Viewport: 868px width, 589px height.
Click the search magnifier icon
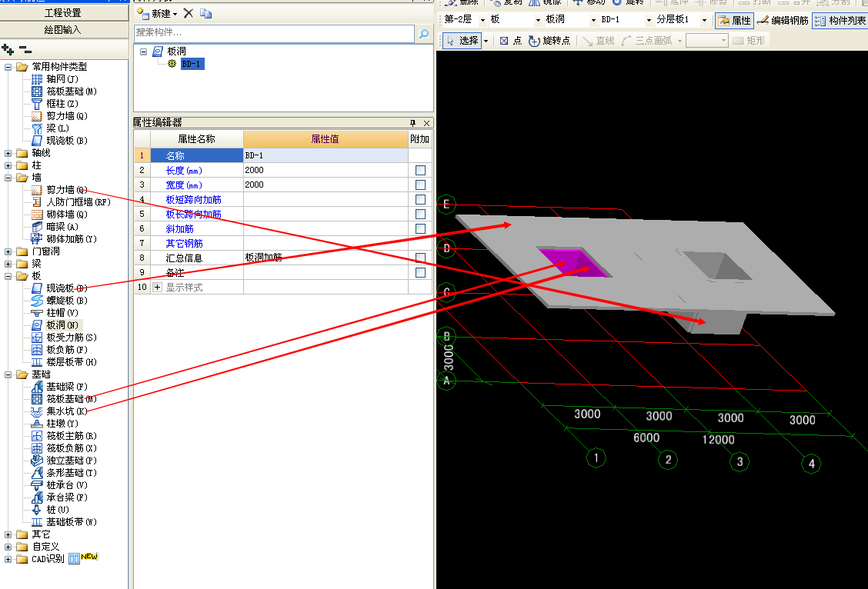point(423,34)
